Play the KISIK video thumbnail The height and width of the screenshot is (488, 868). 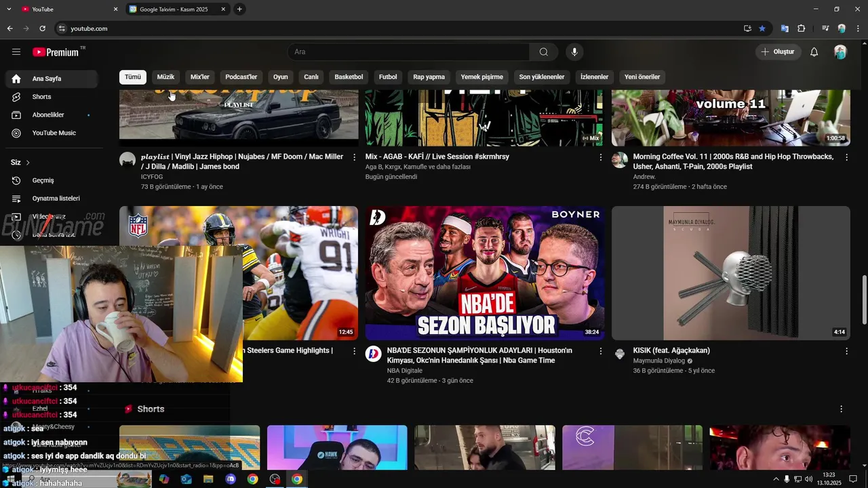[731, 273]
